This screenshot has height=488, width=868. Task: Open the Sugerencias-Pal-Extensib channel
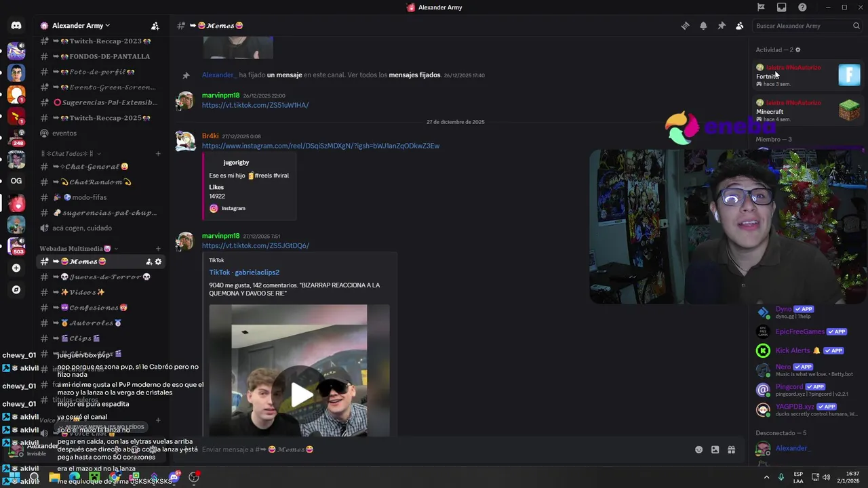100,102
